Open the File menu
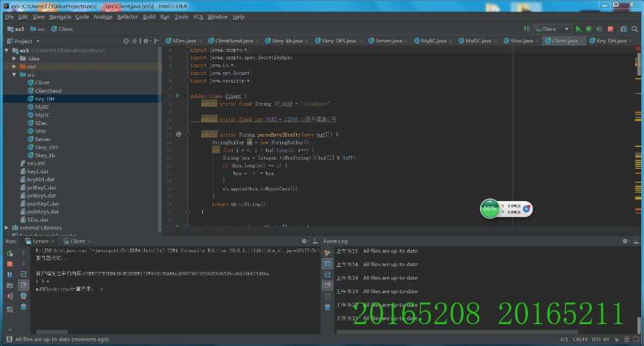This screenshot has height=346, width=644. coord(10,17)
